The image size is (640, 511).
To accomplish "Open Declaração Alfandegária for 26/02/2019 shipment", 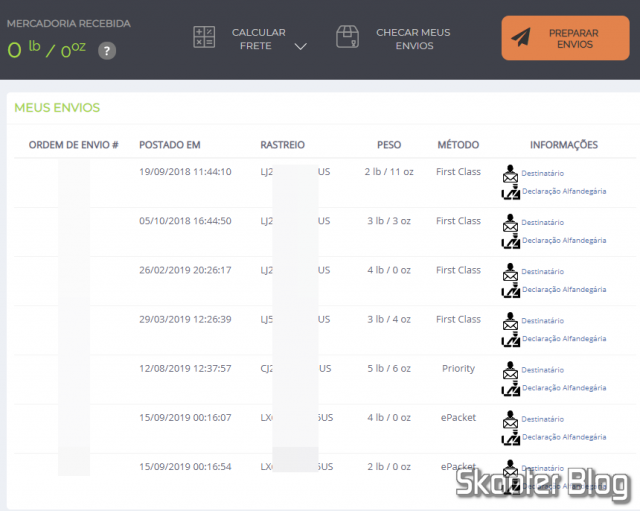I will 564,290.
